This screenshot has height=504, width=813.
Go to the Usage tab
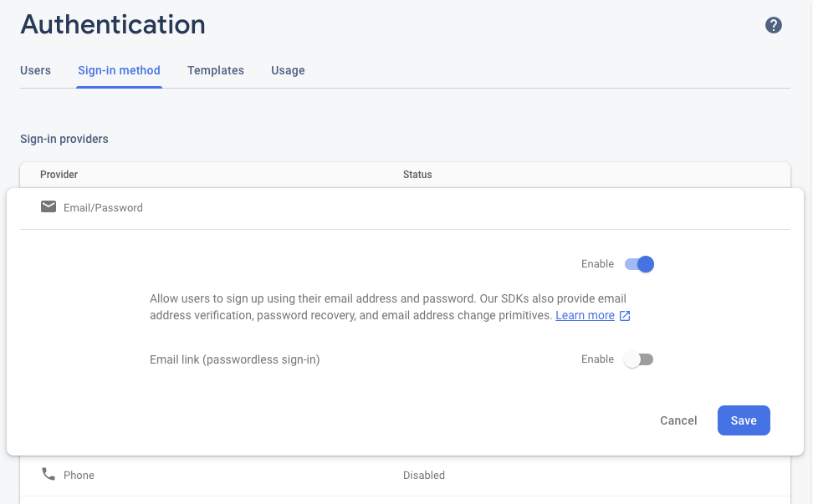pyautogui.click(x=288, y=70)
